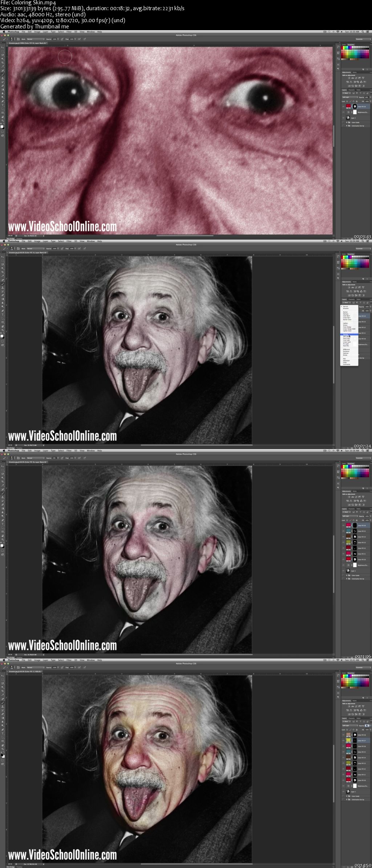372x868 pixels.
Task: Add an Invert adjustment in the 00:11:06 frame
Action: [349, 505]
